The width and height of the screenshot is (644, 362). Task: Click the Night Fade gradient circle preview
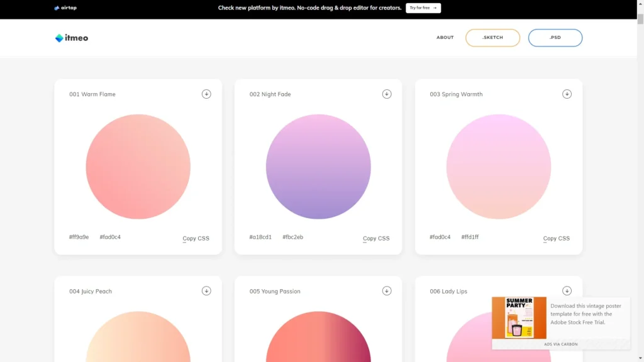tap(318, 167)
